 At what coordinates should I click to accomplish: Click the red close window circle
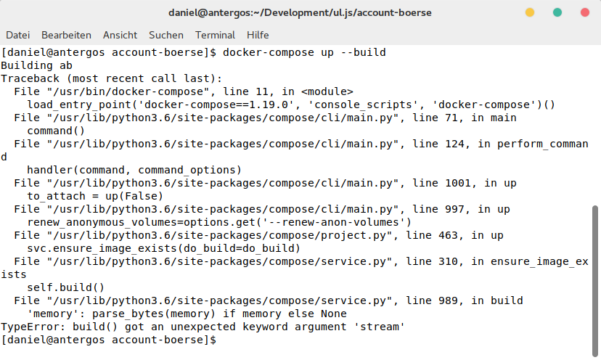point(585,13)
